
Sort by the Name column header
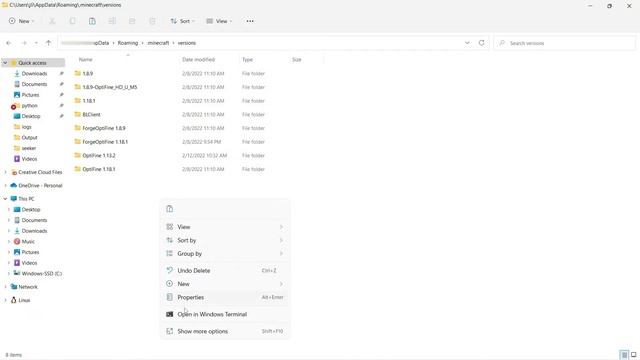85,60
